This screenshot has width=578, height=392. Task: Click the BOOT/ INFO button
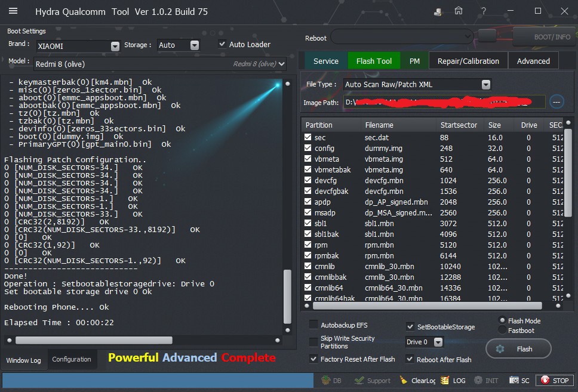click(545, 36)
